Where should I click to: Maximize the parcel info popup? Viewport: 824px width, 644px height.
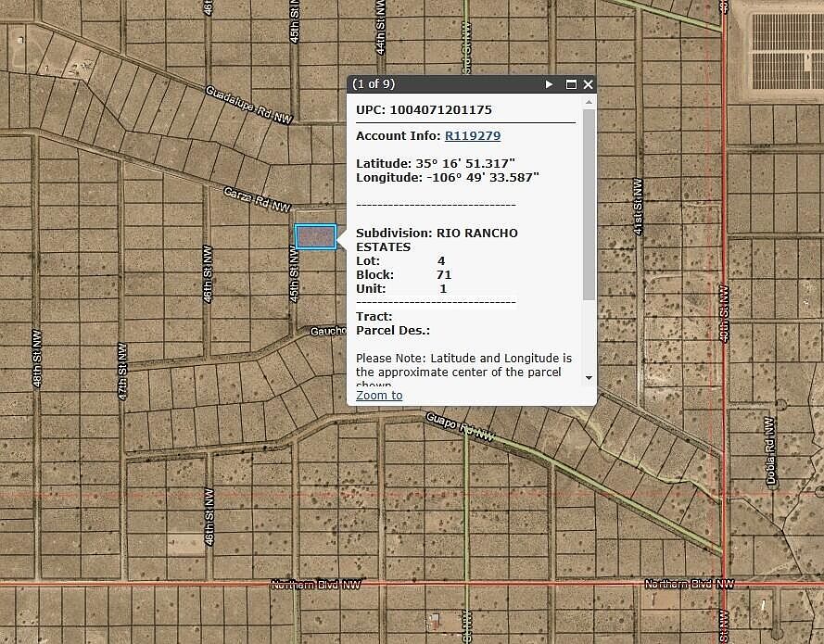point(571,84)
